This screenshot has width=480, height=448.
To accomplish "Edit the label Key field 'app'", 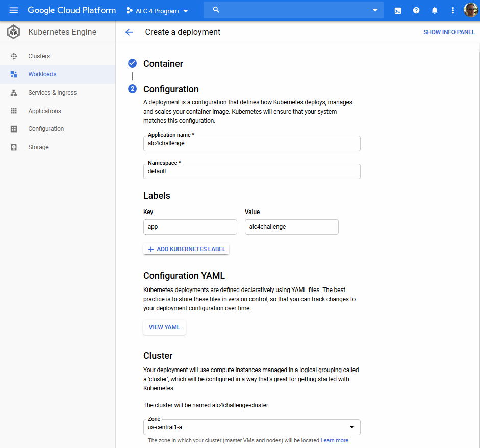I will (190, 227).
